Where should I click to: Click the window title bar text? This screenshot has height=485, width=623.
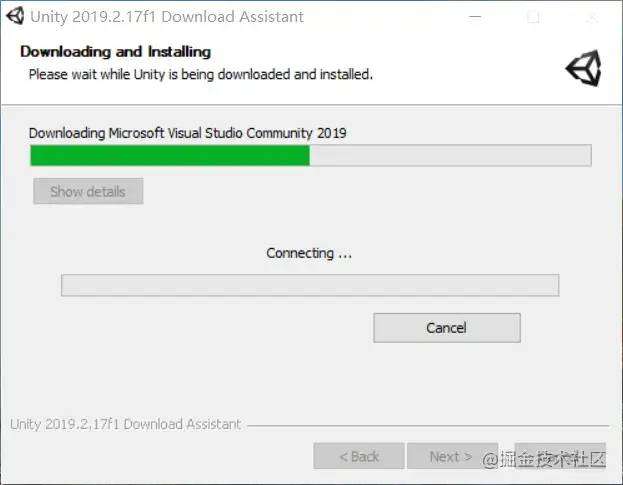pos(167,17)
